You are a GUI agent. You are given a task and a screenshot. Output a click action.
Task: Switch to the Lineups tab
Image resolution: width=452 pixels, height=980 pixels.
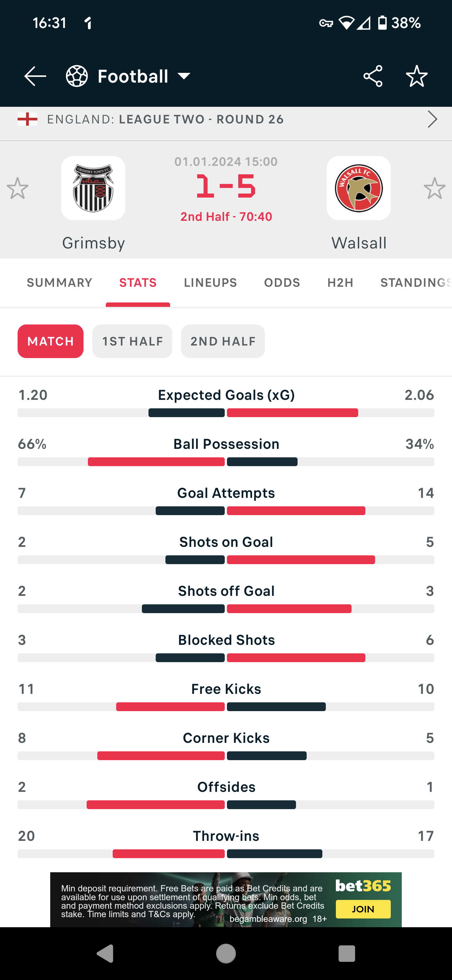coord(210,283)
